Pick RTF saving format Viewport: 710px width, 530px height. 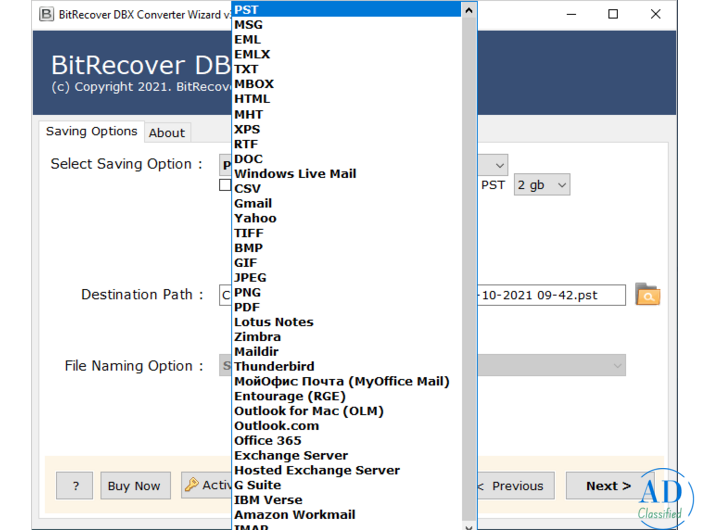tap(347, 144)
